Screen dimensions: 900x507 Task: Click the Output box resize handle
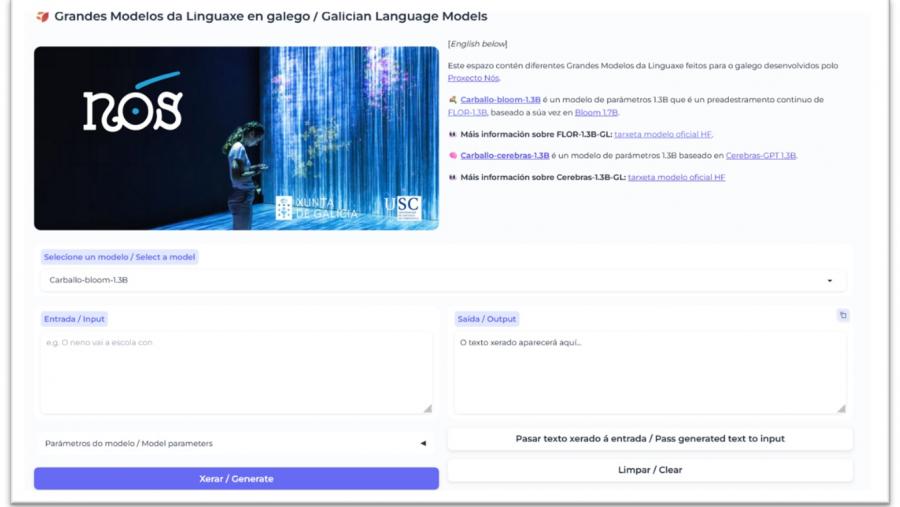click(x=841, y=409)
